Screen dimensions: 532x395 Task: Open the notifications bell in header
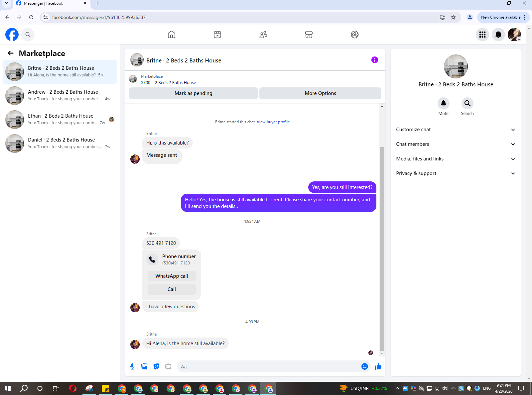point(498,35)
